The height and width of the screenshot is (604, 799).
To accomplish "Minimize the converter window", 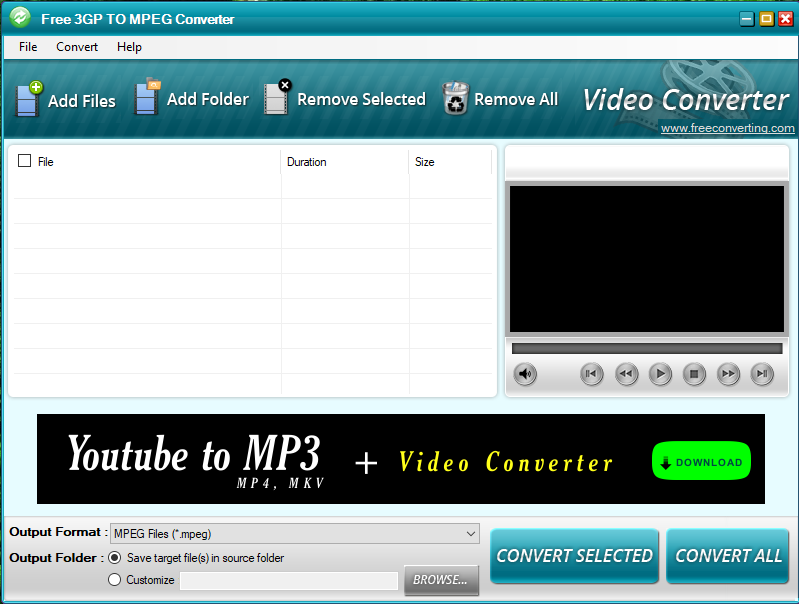I will pyautogui.click(x=747, y=19).
